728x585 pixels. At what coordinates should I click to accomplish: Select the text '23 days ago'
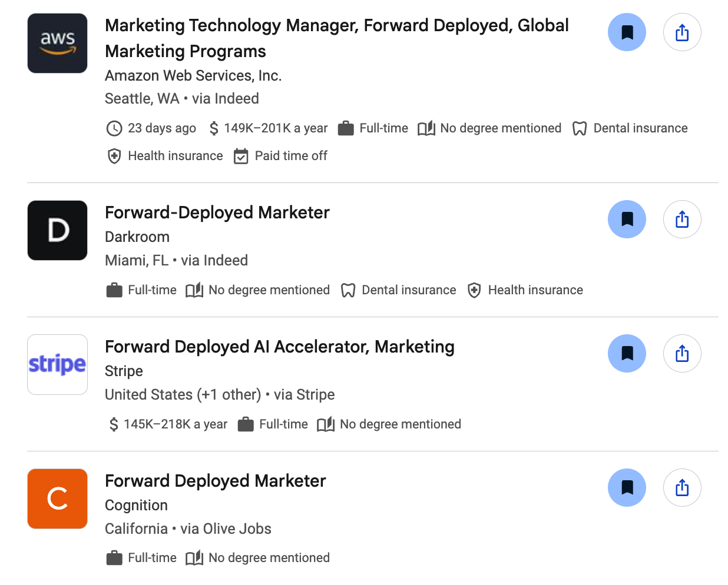[162, 128]
